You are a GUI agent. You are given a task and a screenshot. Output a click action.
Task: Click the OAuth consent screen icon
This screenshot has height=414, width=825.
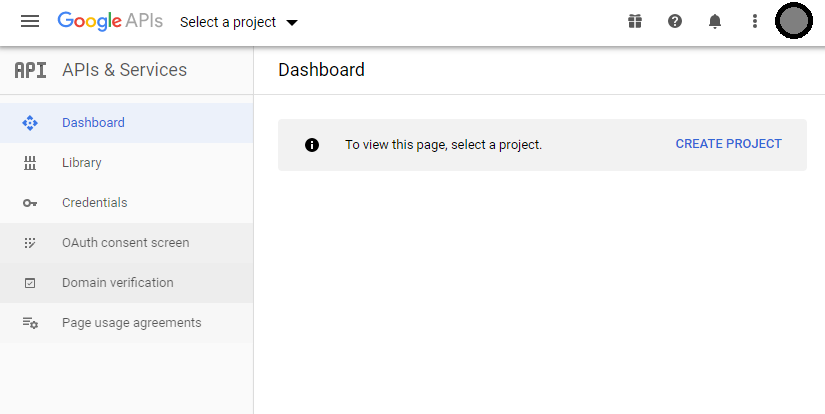tap(30, 243)
